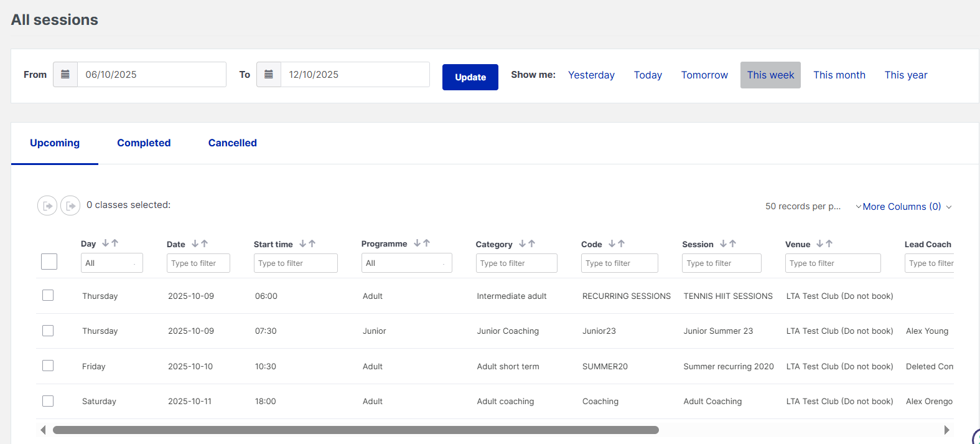
Task: Click the second circular export icon
Action: click(x=70, y=205)
